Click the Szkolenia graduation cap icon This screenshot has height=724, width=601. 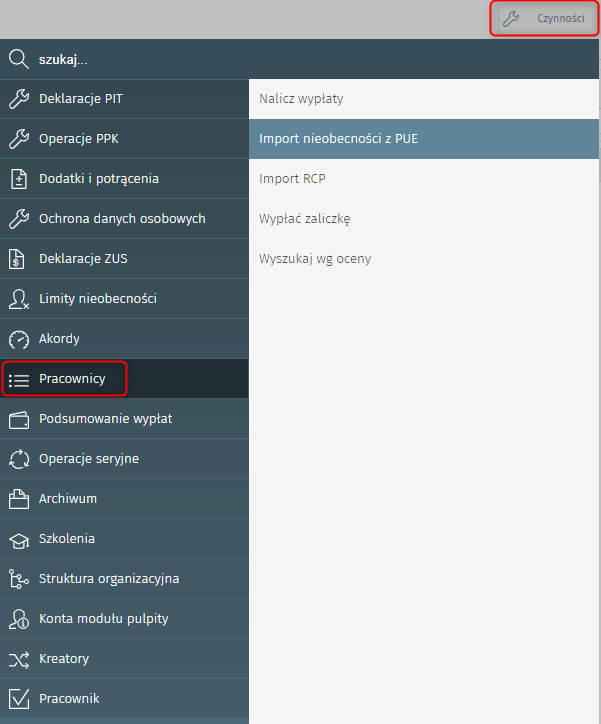click(19, 539)
